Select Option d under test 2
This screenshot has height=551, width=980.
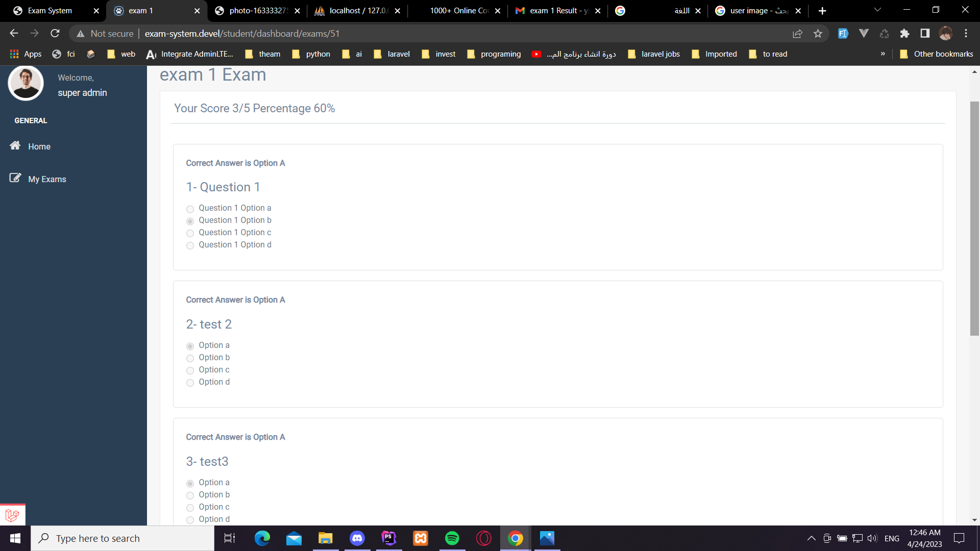click(190, 383)
